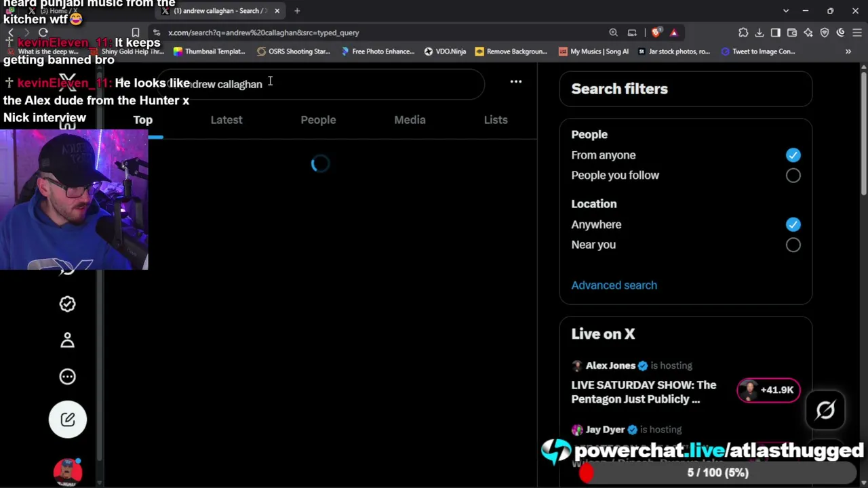Open Alex Jones live show listing
This screenshot has width=868, height=488.
[x=644, y=392]
